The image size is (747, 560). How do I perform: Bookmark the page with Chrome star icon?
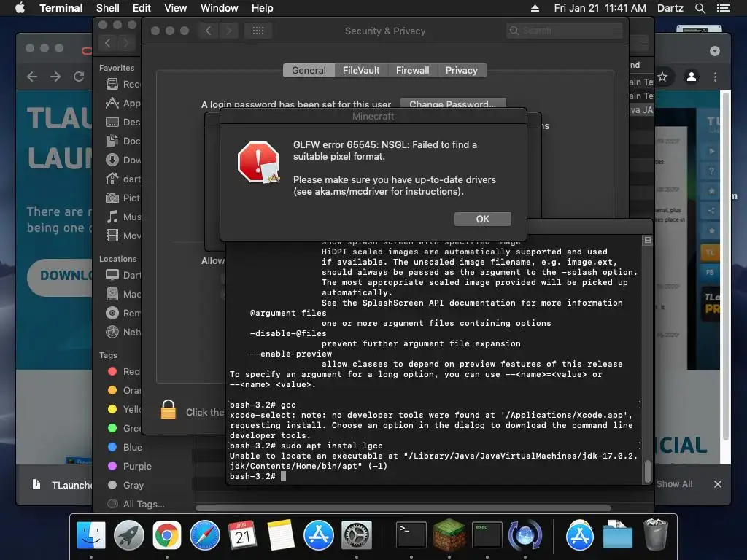pos(662,76)
